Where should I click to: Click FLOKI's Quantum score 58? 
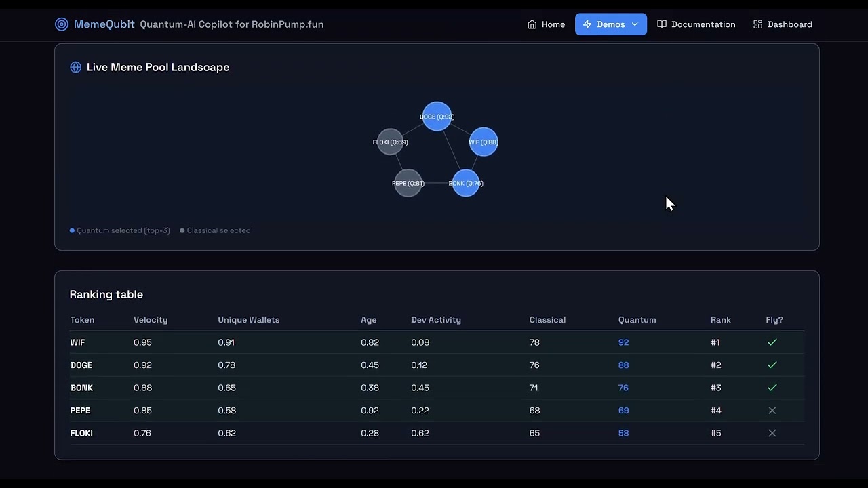(x=624, y=433)
